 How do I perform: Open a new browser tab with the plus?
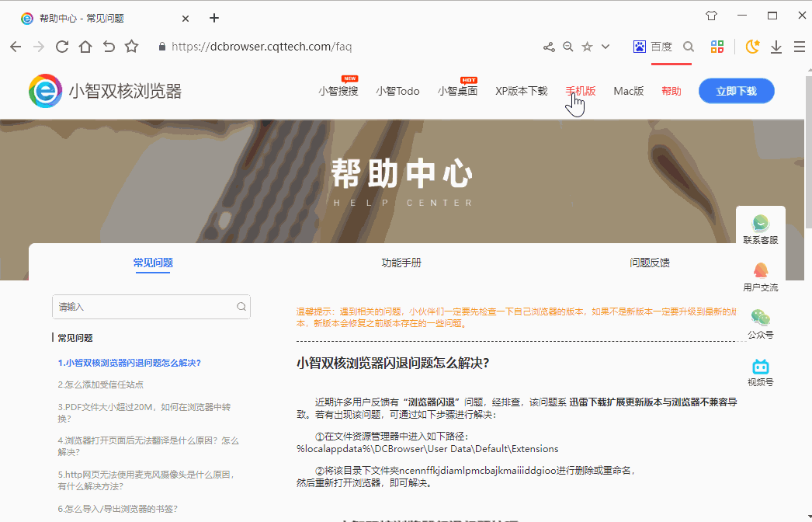pyautogui.click(x=214, y=17)
